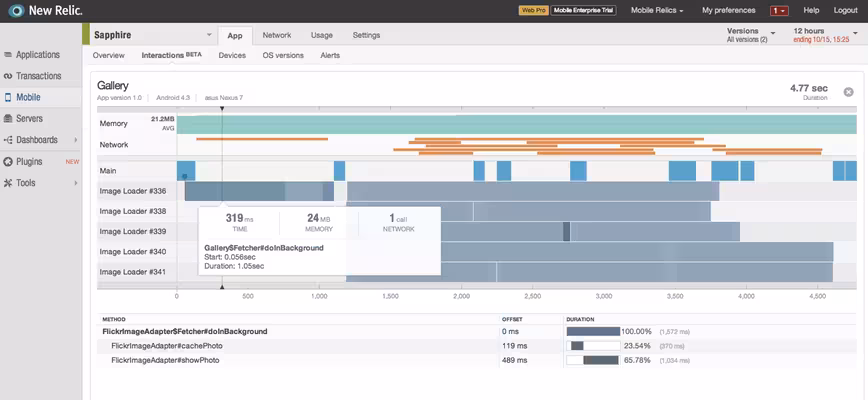This screenshot has width=868, height=400.
Task: Click the Web Pro badge
Action: pos(533,11)
